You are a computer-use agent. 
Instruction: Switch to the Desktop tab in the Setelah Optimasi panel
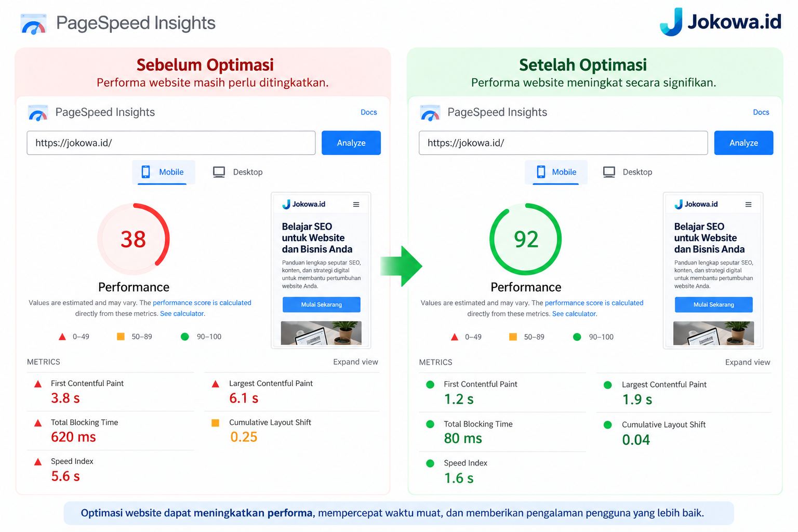click(628, 172)
